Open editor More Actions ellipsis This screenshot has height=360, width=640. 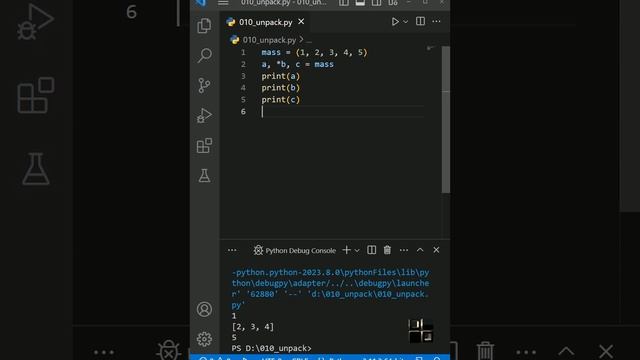[436, 21]
